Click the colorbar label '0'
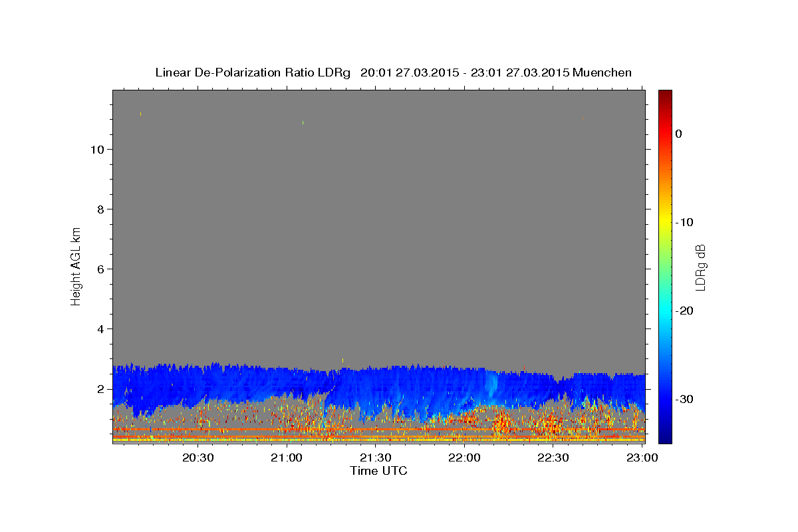 click(x=679, y=134)
